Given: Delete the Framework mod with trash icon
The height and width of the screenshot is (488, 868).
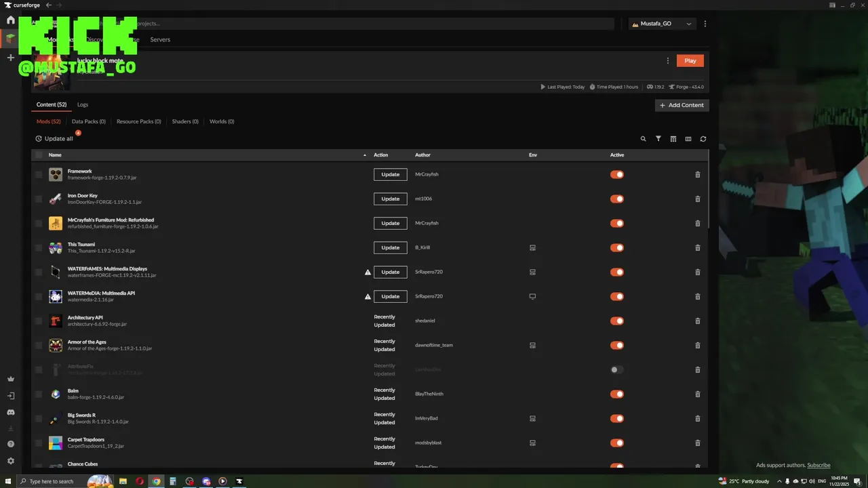Looking at the screenshot, I should pyautogui.click(x=698, y=175).
